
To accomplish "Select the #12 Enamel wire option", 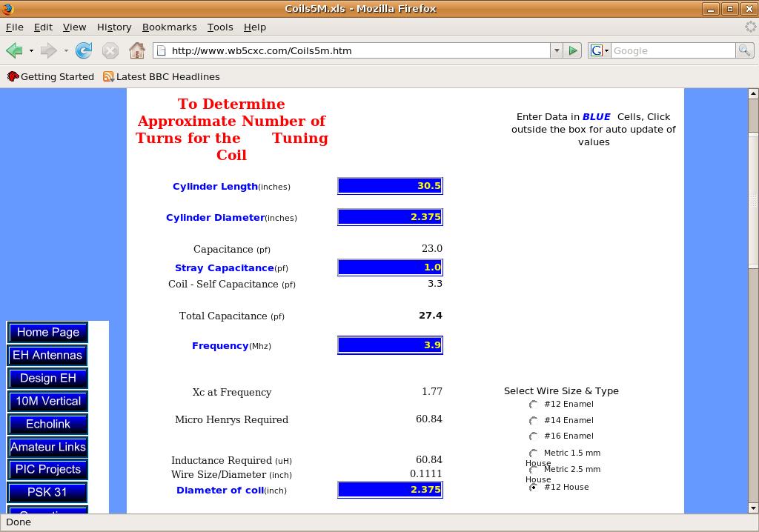I will [x=534, y=405].
